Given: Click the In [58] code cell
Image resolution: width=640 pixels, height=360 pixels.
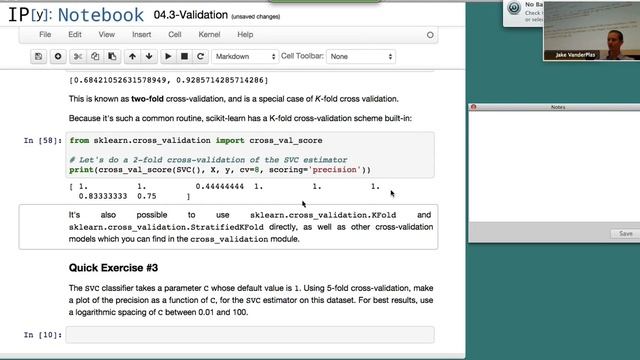Looking at the screenshot, I should [250, 155].
